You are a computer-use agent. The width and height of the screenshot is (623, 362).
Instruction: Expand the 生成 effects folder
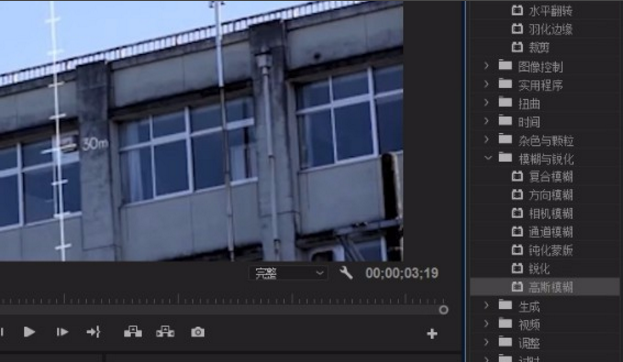(x=486, y=305)
